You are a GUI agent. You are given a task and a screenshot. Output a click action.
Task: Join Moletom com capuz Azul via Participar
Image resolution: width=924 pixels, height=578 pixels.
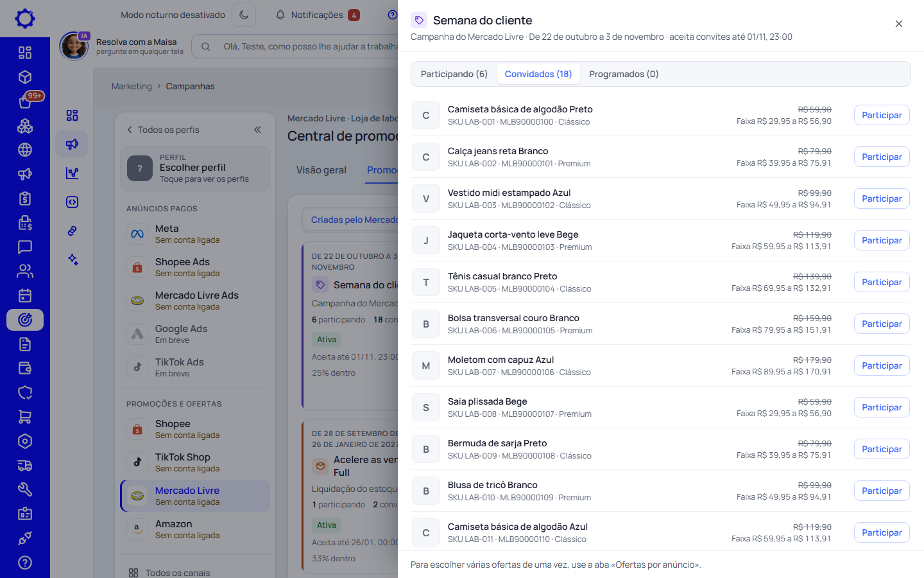click(x=882, y=365)
